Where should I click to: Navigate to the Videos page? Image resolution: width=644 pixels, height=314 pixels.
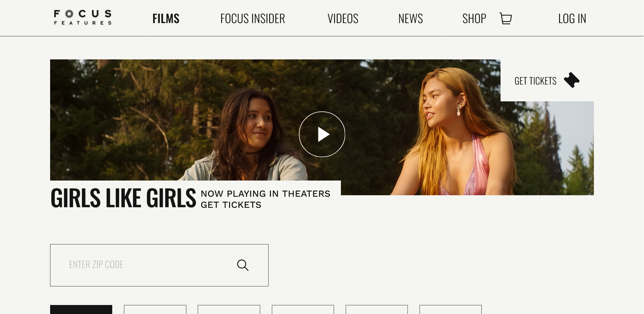(x=343, y=19)
